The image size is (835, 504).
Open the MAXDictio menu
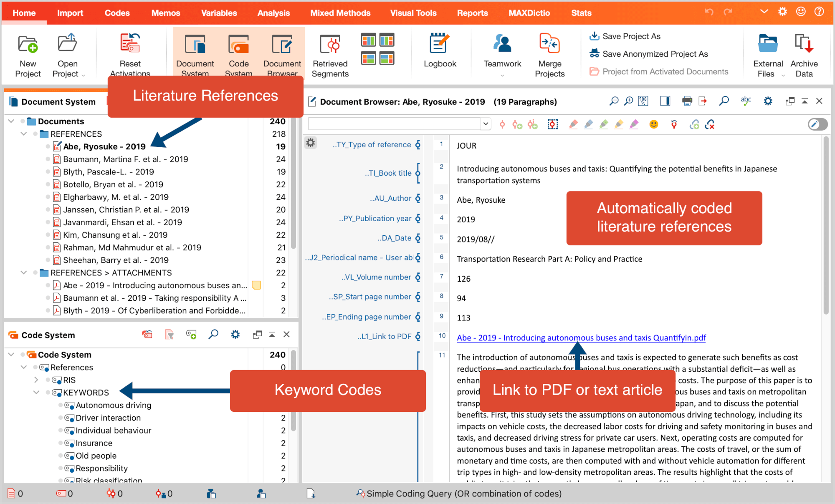pos(529,13)
